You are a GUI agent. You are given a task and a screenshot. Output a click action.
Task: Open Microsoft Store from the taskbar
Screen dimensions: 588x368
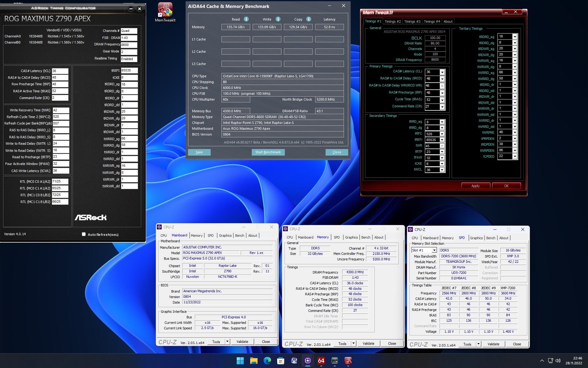coord(281,361)
